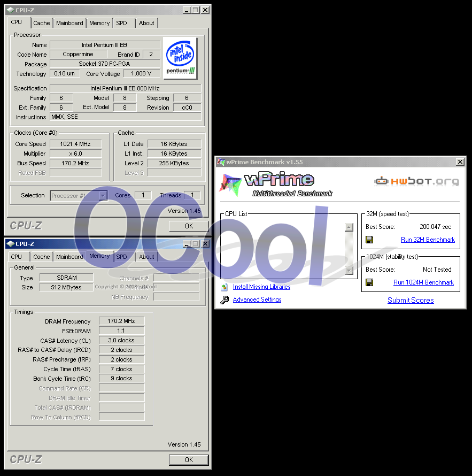Click the wPrime title bar icon
Viewport: 472px width, 476px height.
point(221,162)
